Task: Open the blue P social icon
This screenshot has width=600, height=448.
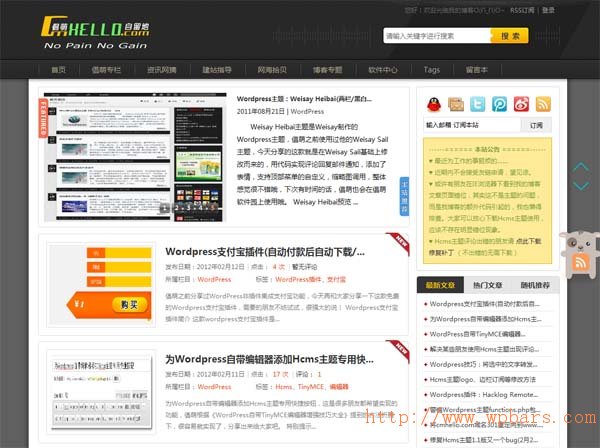Action: click(499, 104)
